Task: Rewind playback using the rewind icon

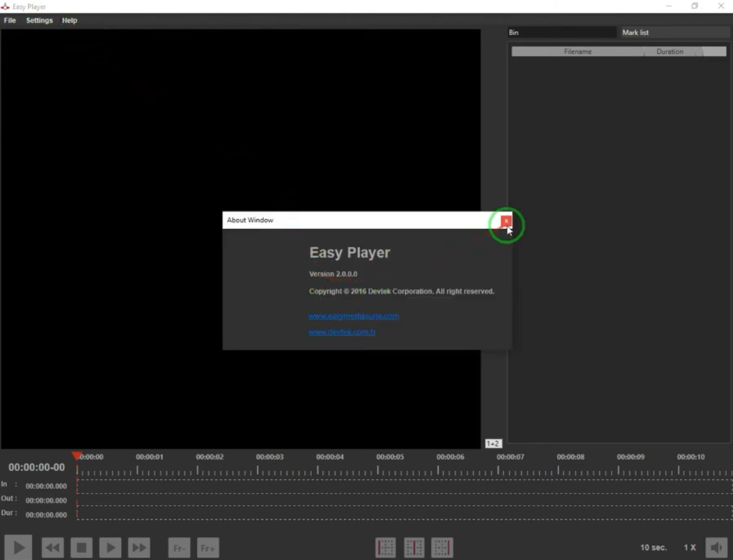Action: coord(53,547)
